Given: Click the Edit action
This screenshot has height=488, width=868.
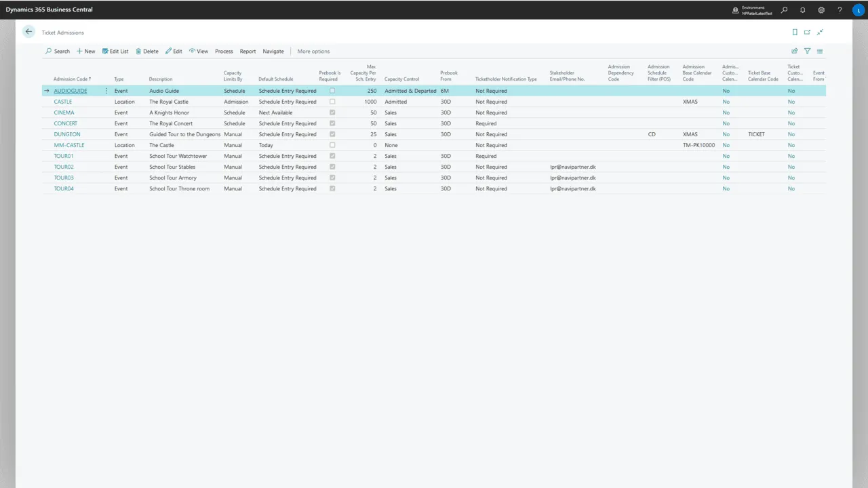Looking at the screenshot, I should pos(174,52).
